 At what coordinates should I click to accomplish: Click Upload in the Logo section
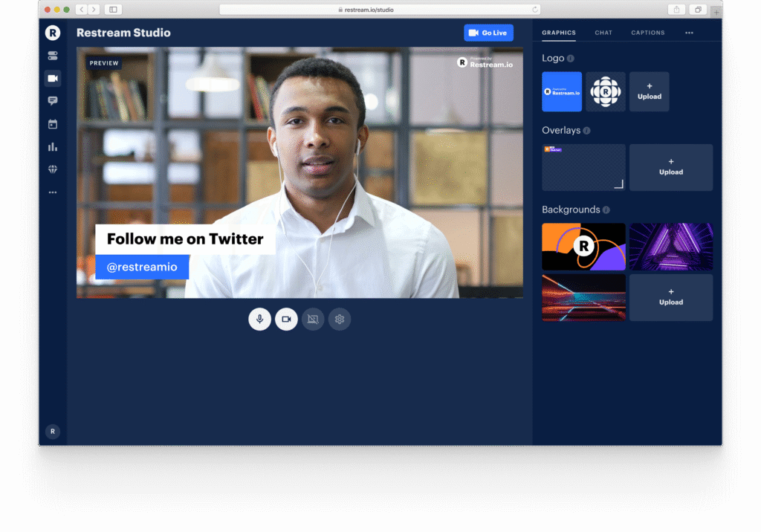[x=650, y=91]
